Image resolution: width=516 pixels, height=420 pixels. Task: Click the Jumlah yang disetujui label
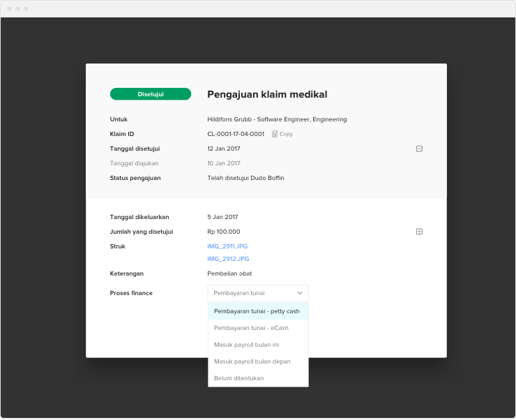(142, 232)
